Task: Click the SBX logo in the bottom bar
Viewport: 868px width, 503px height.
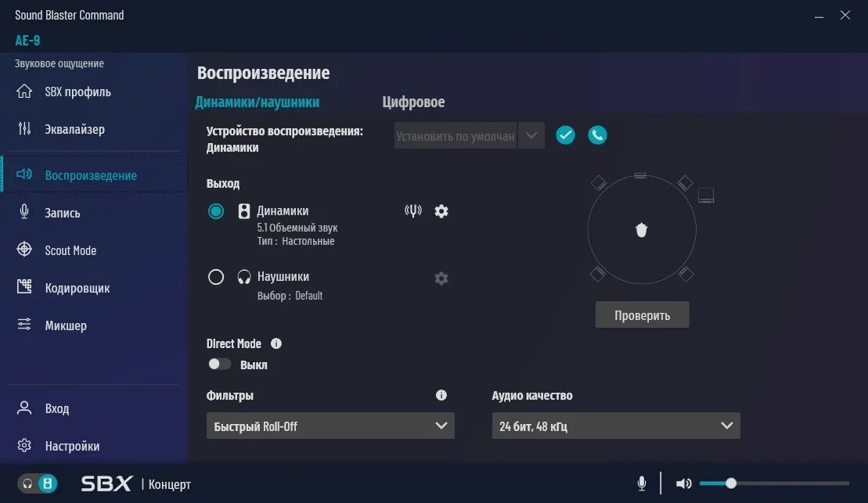Action: point(107,483)
